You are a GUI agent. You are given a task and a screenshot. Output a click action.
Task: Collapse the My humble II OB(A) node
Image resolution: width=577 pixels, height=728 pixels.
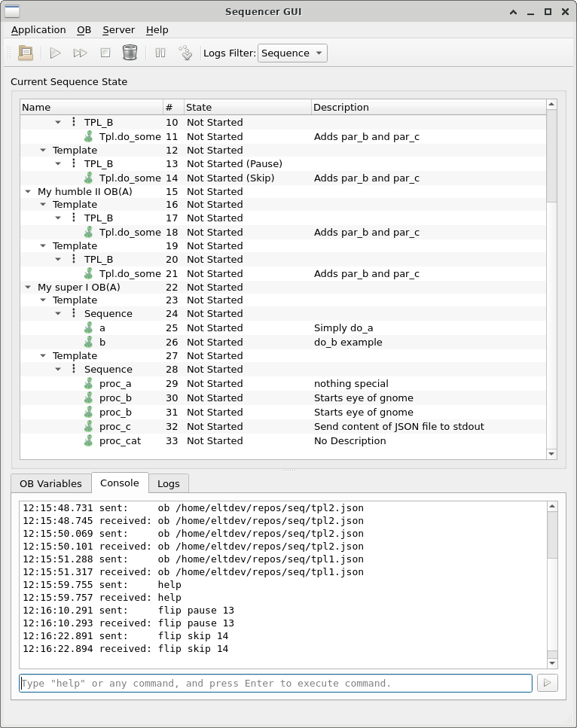coord(28,191)
